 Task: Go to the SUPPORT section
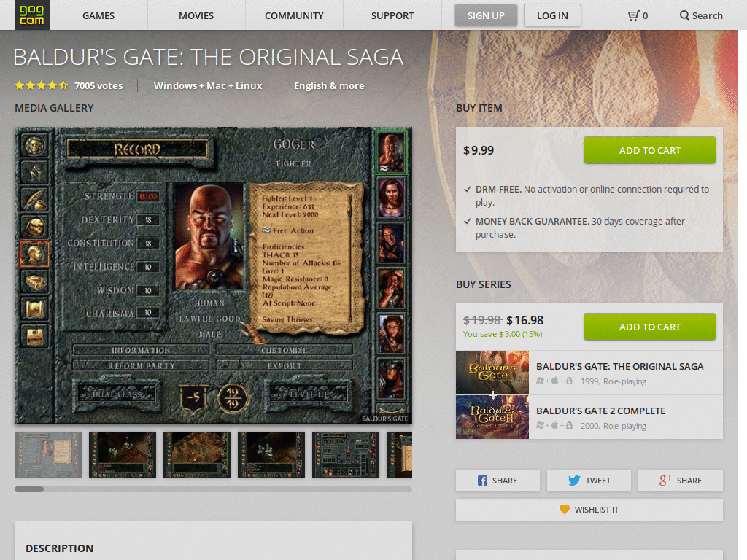click(x=392, y=15)
